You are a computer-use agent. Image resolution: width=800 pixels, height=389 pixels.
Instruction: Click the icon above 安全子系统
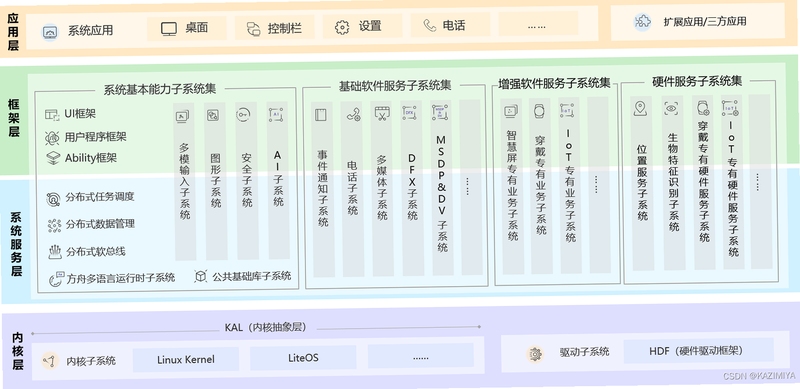pos(243,114)
